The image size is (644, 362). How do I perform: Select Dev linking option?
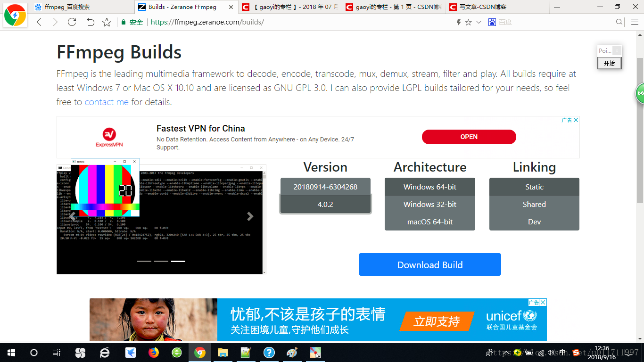[534, 222]
